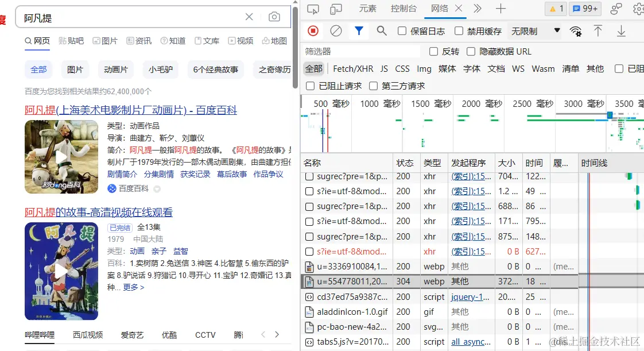Screen dimensions: 644x351
Task: Clear the Baidu search box text
Action: [x=249, y=17]
